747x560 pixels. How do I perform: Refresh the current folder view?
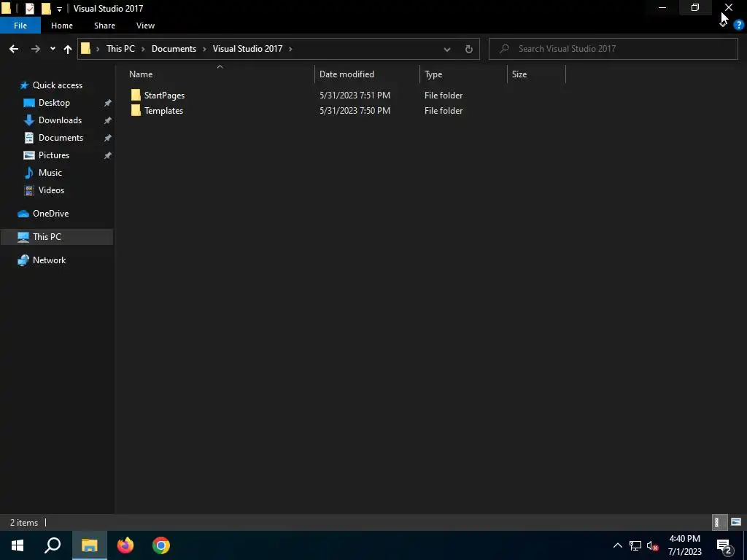point(469,49)
